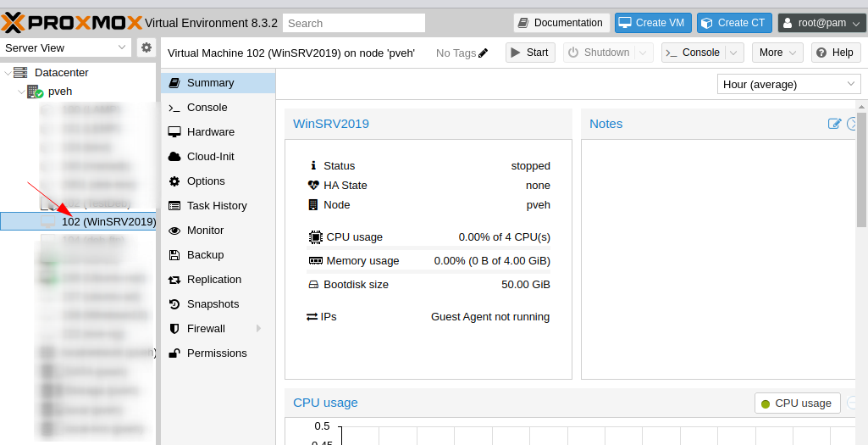Click the arrows icon beside IPs
The height and width of the screenshot is (445, 868).
click(312, 317)
